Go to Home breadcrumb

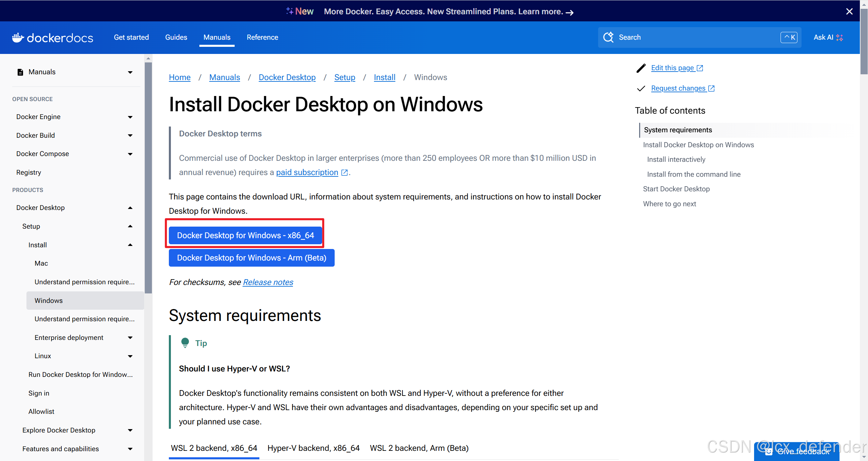(x=180, y=77)
